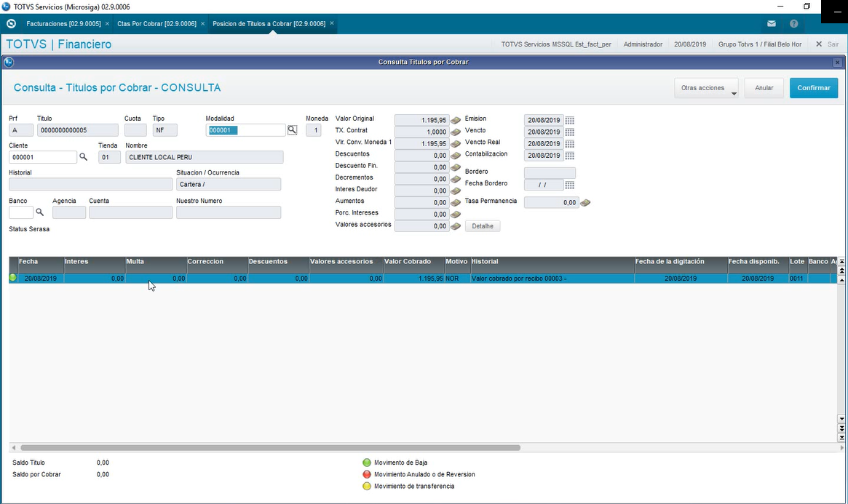Close the Posicion de Titulos a Cobrar tab

[332, 23]
